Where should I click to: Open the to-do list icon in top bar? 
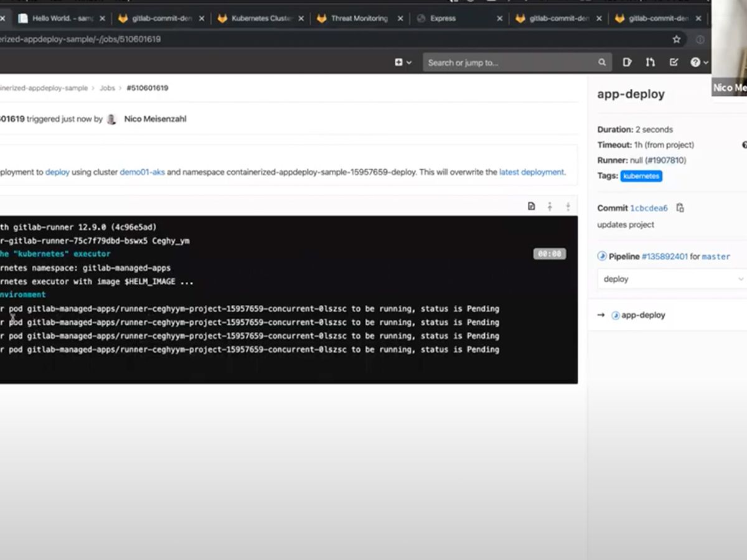pyautogui.click(x=627, y=62)
